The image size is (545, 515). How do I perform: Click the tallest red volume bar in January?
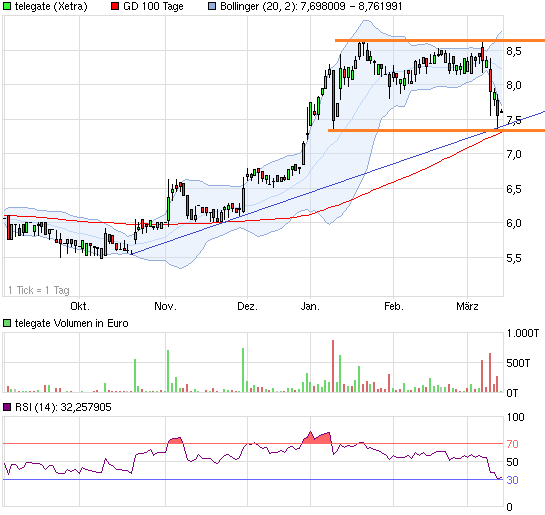click(333, 366)
